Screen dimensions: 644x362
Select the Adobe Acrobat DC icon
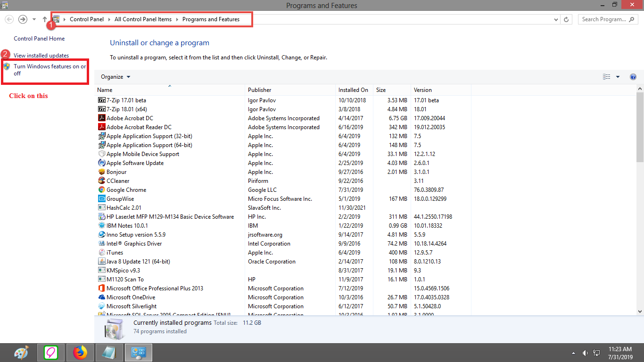(101, 118)
